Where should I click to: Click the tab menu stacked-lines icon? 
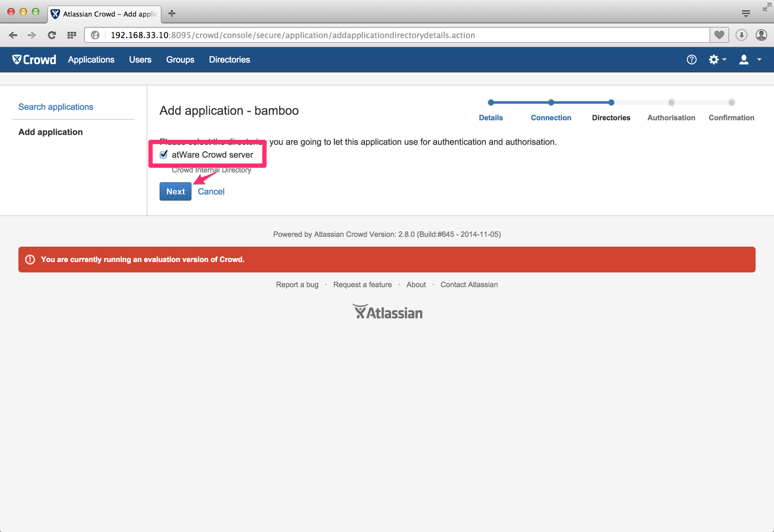pyautogui.click(x=746, y=14)
